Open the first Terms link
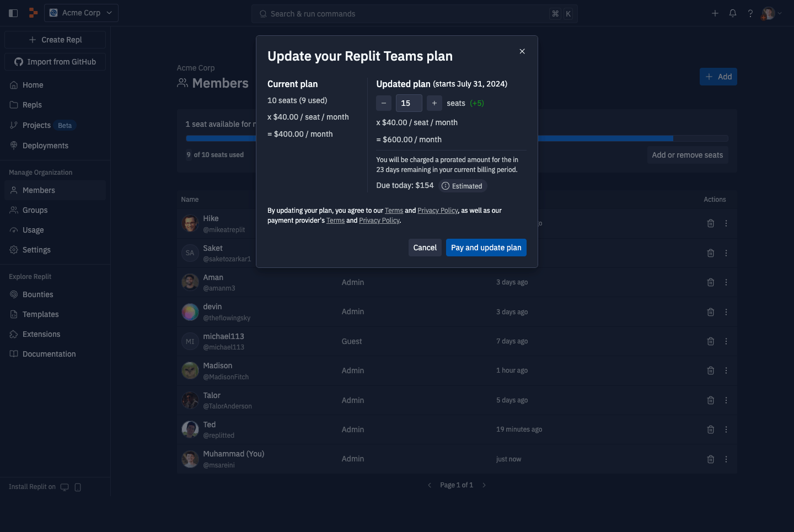794x532 pixels. (x=394, y=211)
